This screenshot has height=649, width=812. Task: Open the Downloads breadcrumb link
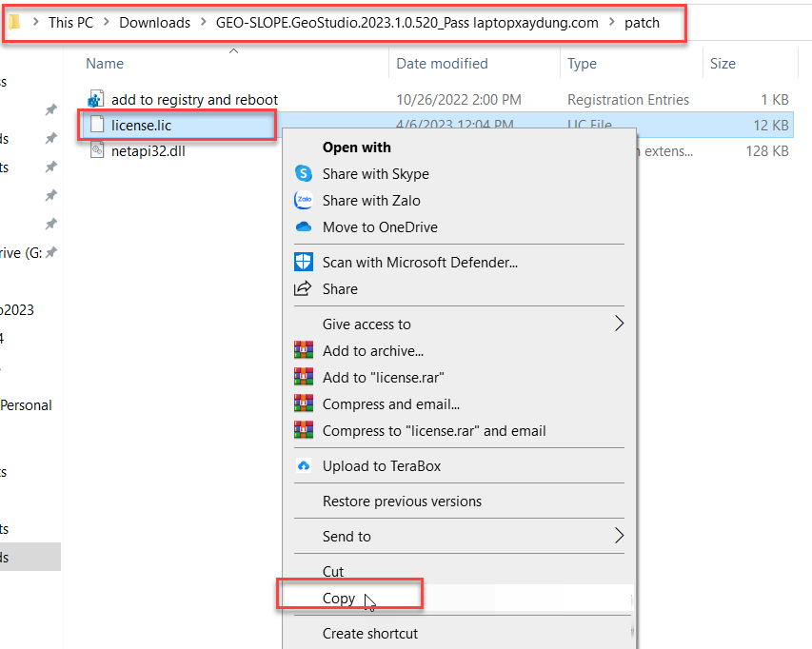[154, 22]
